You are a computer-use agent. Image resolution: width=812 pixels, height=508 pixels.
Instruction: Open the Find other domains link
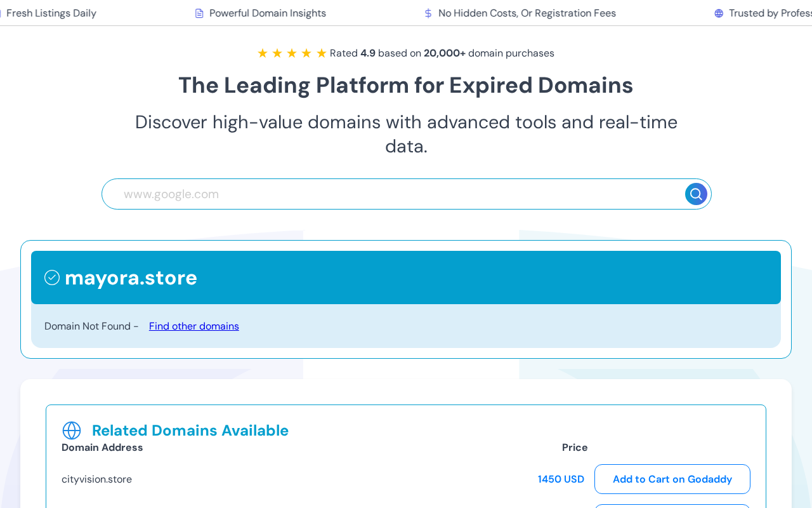tap(194, 326)
